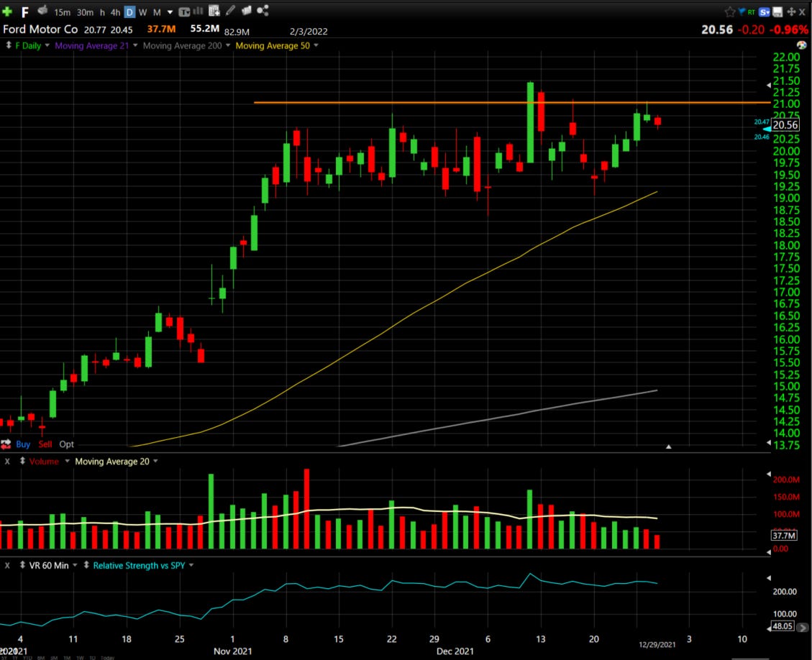Click scale arrows beside Relative Strength vs SPY
Viewport: 812px width, 660px height.
coord(86,565)
